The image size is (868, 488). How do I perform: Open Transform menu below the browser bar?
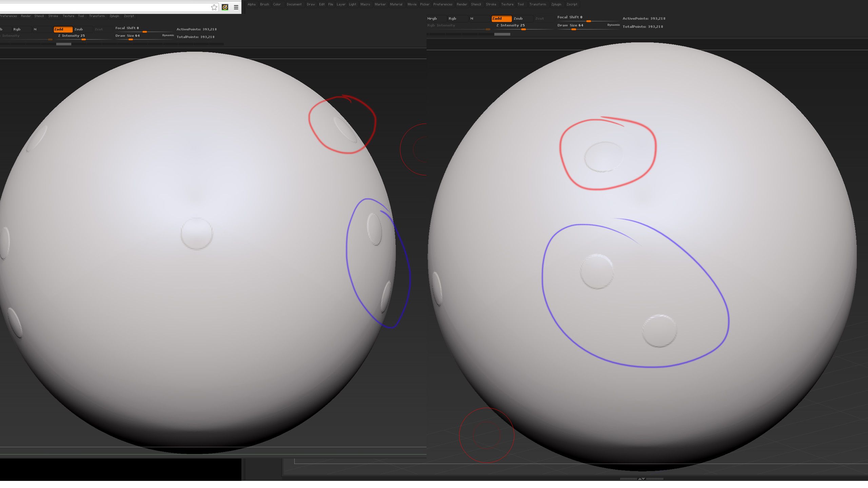tap(97, 16)
